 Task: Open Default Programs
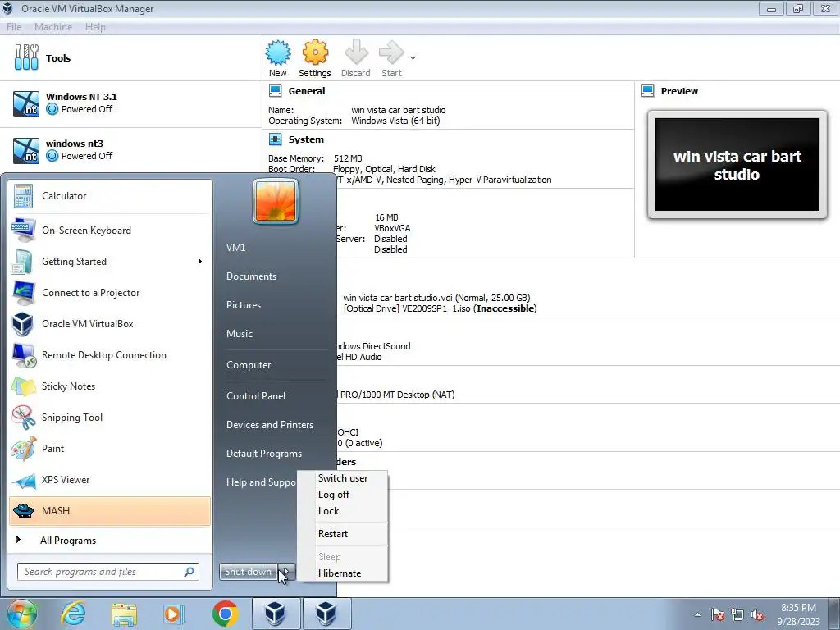[x=264, y=454]
